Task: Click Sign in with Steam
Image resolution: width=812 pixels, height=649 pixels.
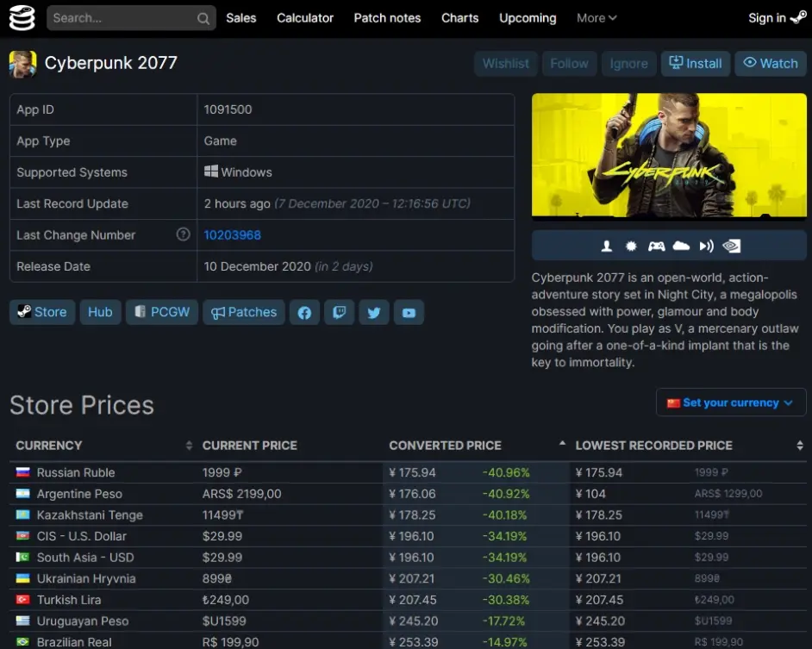Action: coord(777,18)
